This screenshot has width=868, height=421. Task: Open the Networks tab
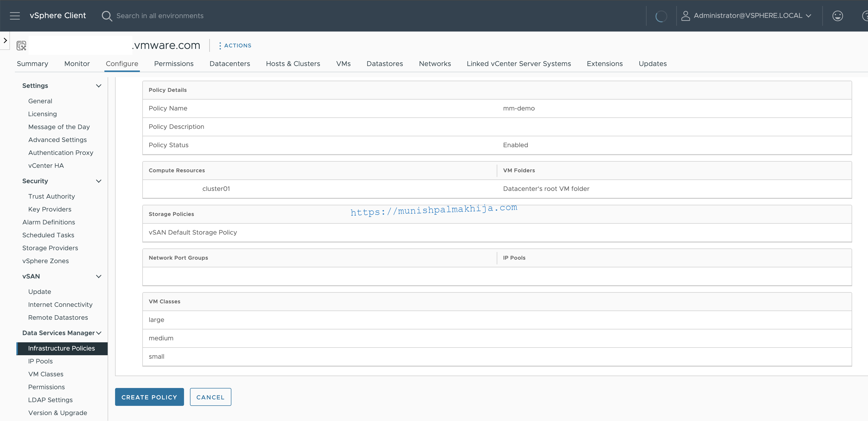point(435,64)
